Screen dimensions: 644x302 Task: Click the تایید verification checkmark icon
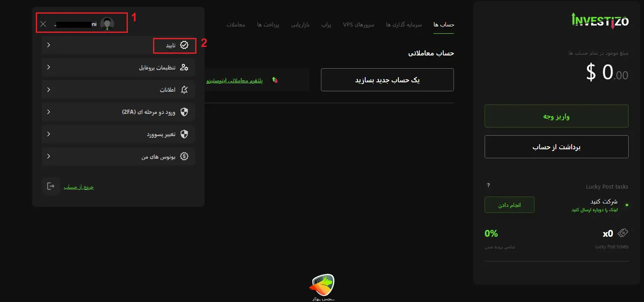tap(184, 44)
